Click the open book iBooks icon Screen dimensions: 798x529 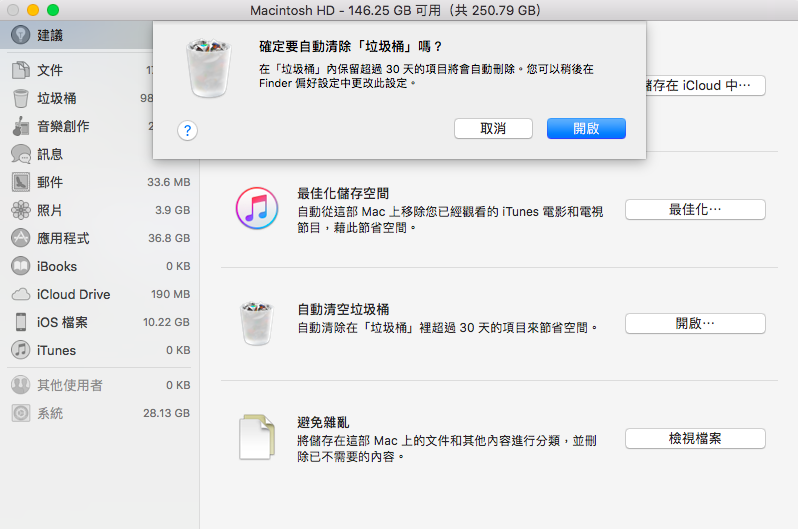click(x=21, y=266)
